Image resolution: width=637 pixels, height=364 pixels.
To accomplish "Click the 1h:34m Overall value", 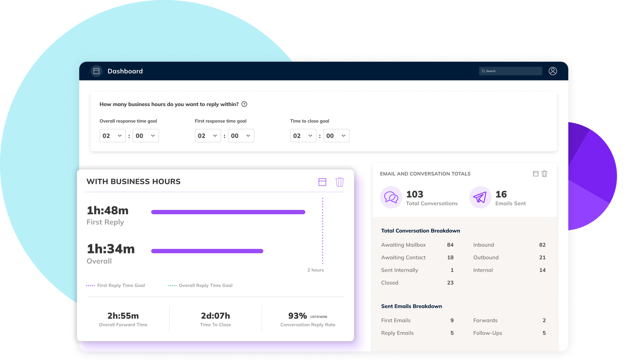I will click(111, 249).
